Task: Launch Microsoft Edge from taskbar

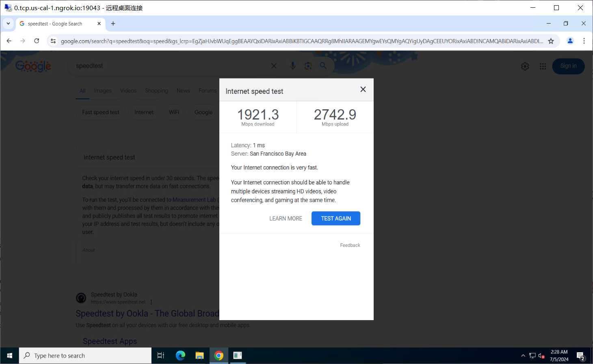Action: coord(180,355)
